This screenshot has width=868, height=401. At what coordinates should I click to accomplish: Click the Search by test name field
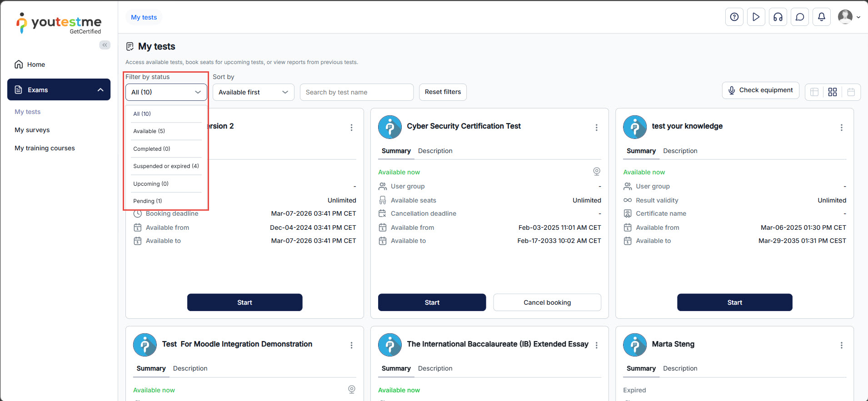(x=356, y=92)
